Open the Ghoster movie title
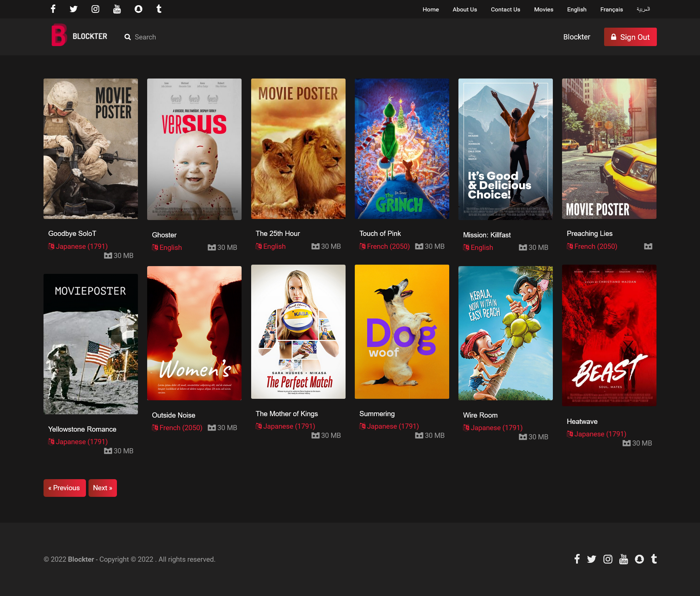This screenshot has width=700, height=596. pos(164,235)
